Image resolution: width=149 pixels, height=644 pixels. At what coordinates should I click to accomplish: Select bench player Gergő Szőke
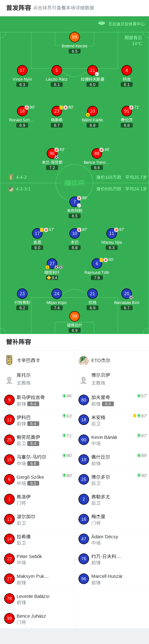(x=37, y=480)
